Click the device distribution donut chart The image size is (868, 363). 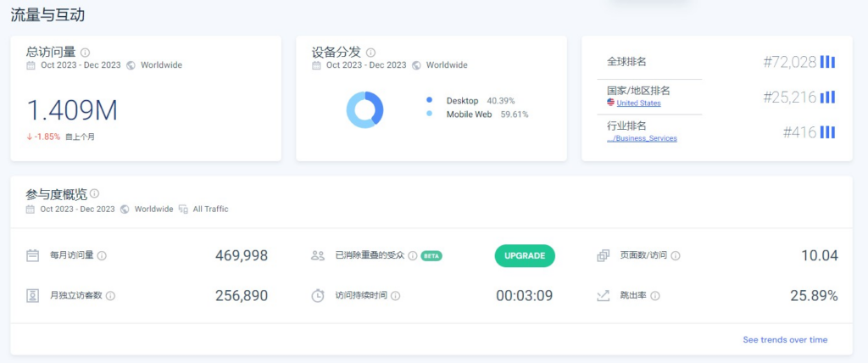coord(364,109)
